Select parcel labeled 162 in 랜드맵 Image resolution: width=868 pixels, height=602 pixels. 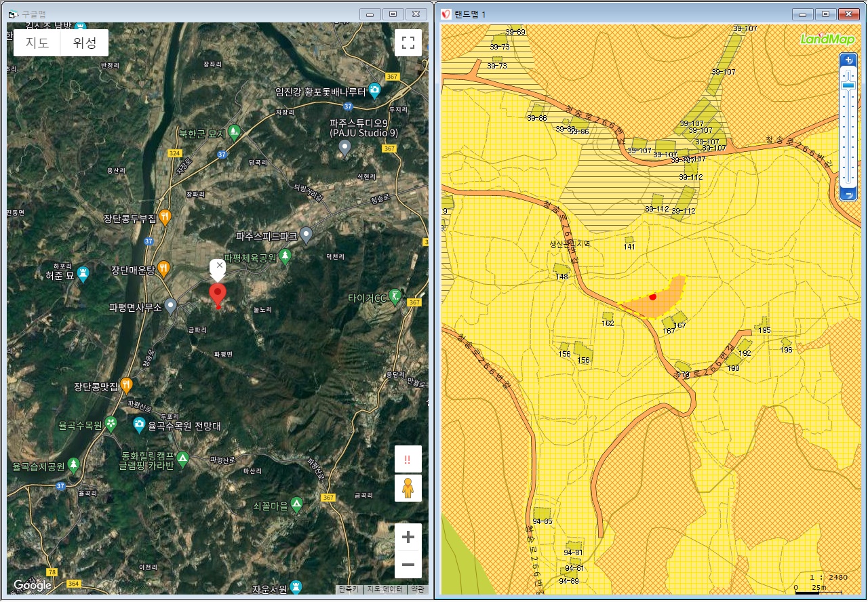[x=608, y=316]
